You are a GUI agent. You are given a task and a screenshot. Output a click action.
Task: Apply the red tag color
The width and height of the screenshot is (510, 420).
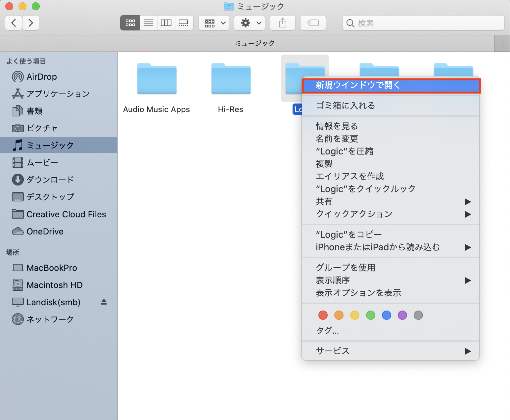coord(323,315)
